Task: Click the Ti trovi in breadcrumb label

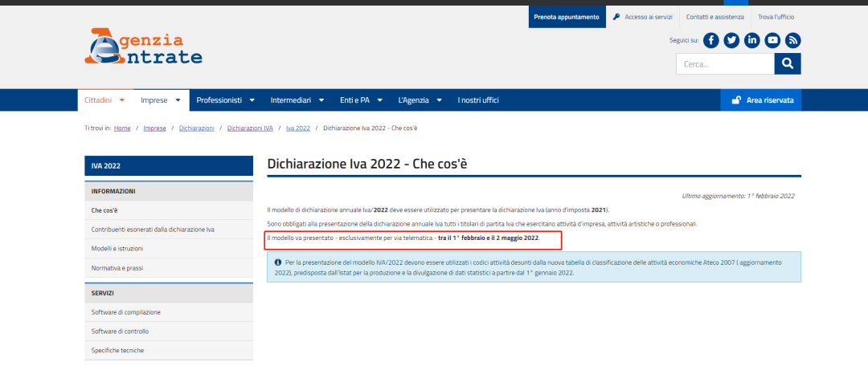Action: pos(98,128)
